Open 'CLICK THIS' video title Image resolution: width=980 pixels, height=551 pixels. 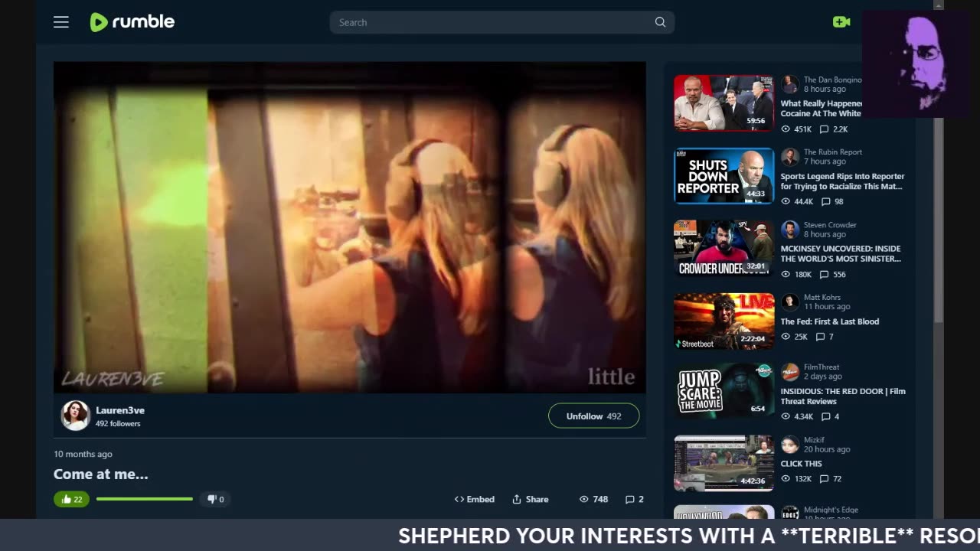[801, 464]
